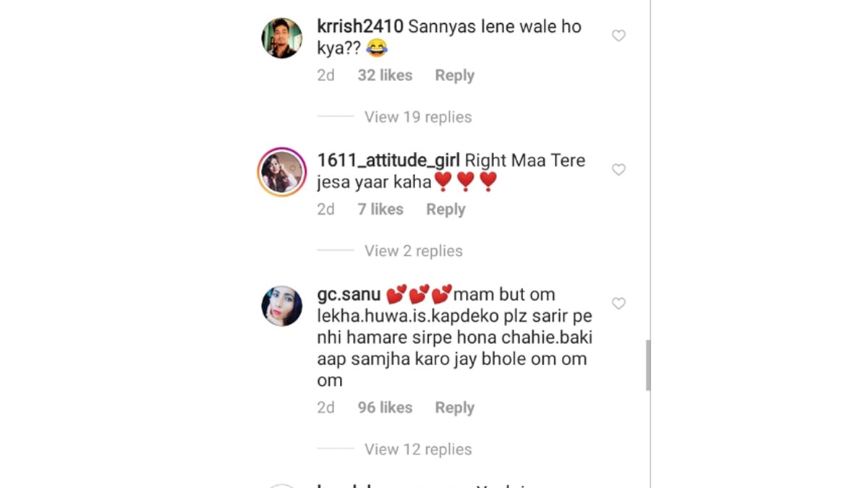
Task: Open gc.sanu's profile picture
Action: 281,304
